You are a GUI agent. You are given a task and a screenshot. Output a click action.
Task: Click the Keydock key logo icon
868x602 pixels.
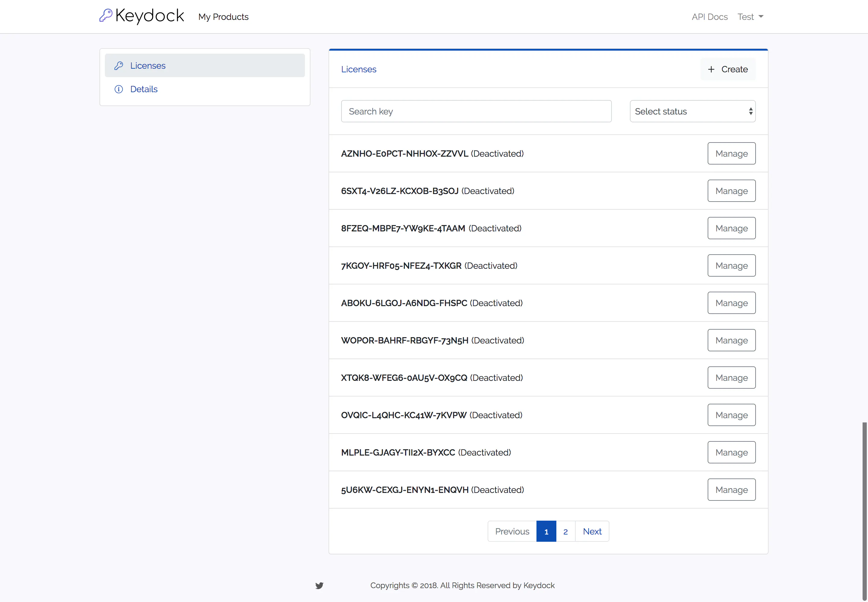[105, 15]
